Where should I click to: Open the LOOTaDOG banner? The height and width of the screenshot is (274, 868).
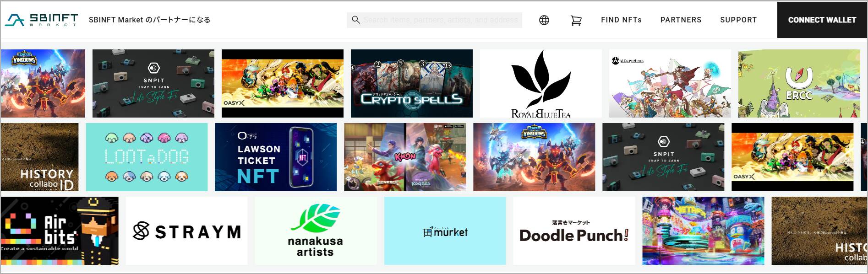tap(147, 157)
